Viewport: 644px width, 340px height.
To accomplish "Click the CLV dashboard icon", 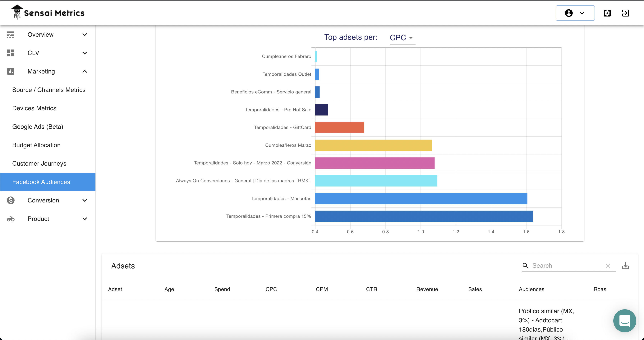I will tap(11, 53).
